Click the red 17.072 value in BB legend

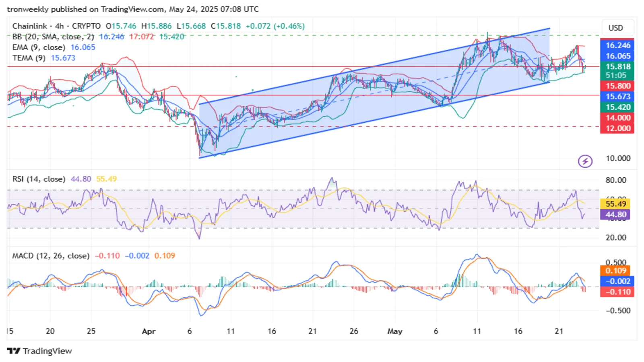pos(142,37)
